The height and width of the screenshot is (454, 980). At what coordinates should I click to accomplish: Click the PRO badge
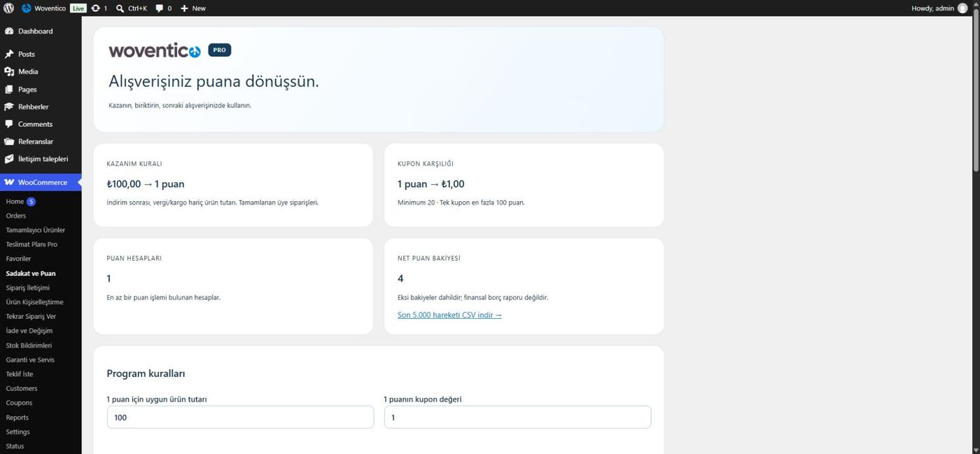click(220, 50)
